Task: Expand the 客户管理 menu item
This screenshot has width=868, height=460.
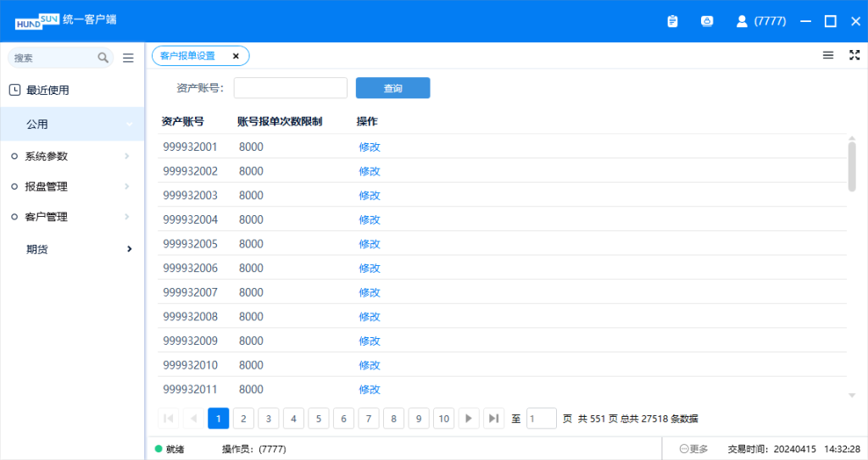Action: click(x=47, y=217)
